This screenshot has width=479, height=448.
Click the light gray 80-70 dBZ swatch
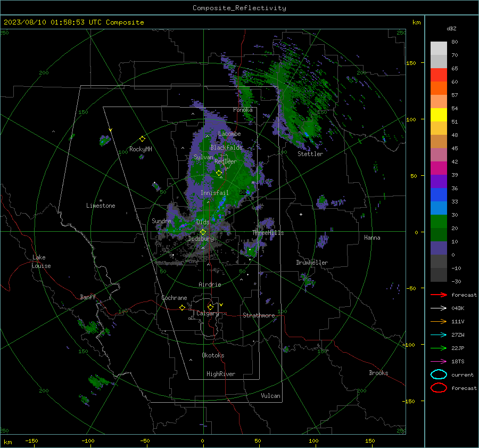(x=439, y=48)
